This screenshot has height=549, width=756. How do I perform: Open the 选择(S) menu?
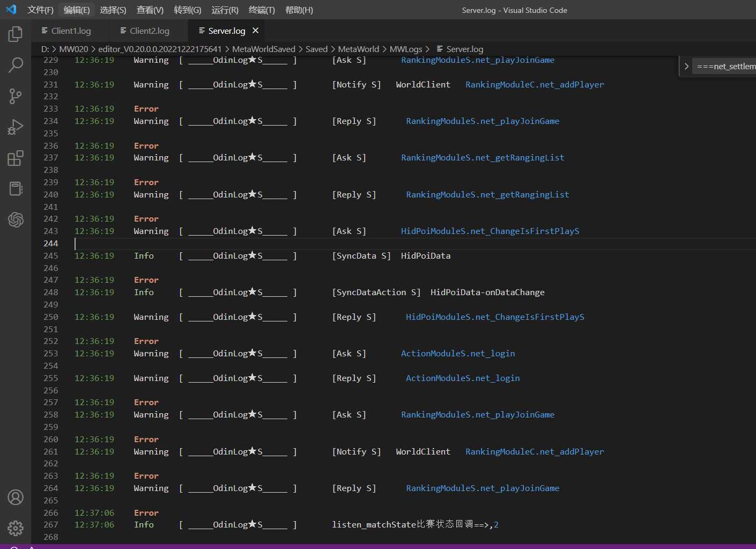113,10
